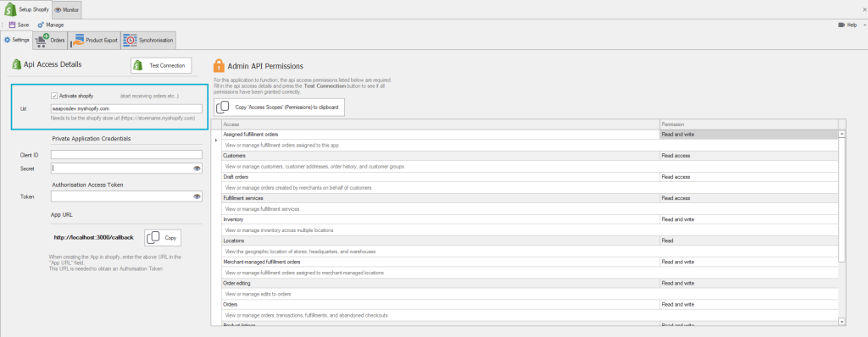Copy the App URL callback address
The image size is (868, 337).
point(163,237)
